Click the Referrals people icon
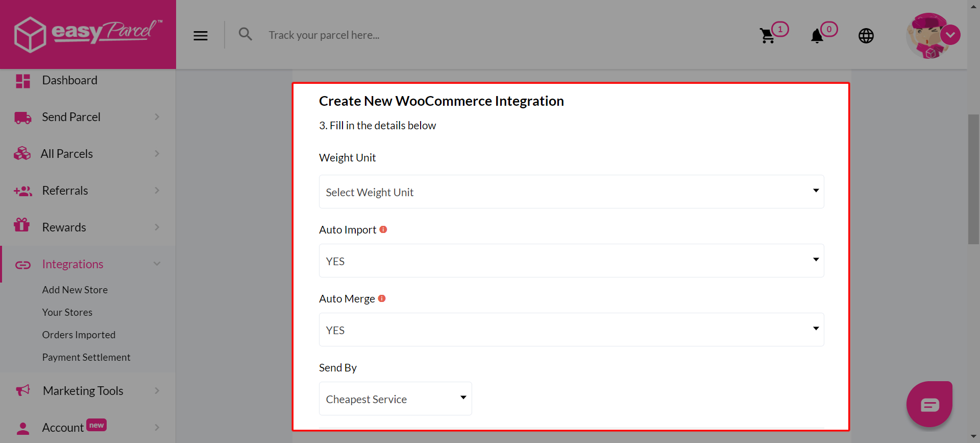 pos(23,191)
